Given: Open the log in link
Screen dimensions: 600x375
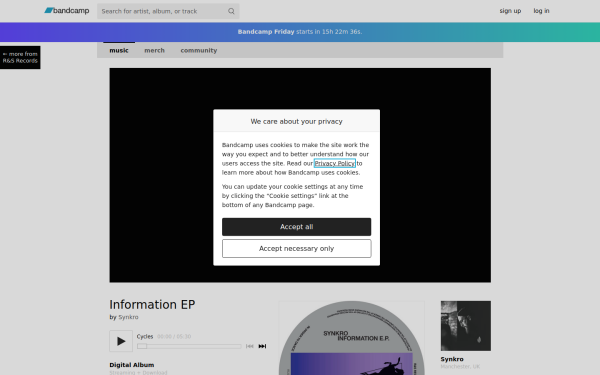Looking at the screenshot, I should click(541, 11).
